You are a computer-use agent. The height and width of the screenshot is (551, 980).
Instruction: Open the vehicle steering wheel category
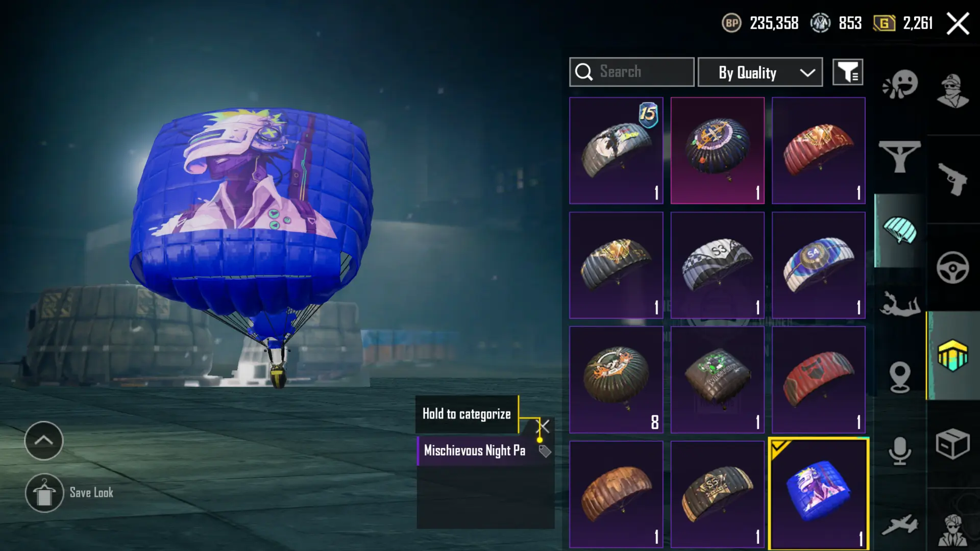[x=952, y=267]
